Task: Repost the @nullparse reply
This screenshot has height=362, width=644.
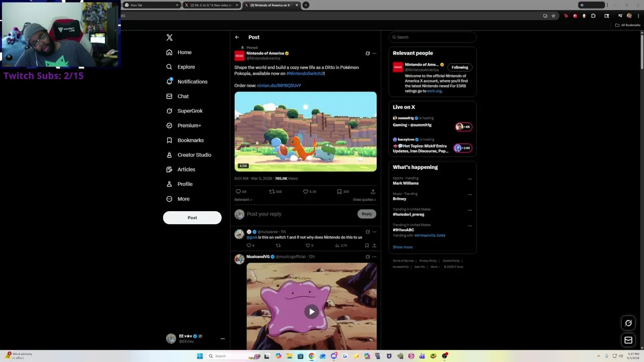Action: click(x=278, y=245)
